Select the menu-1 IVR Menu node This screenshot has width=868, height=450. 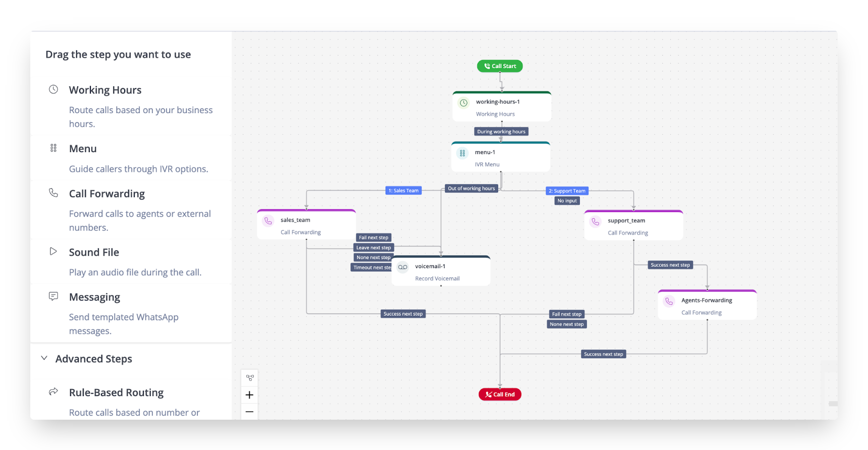pos(501,158)
